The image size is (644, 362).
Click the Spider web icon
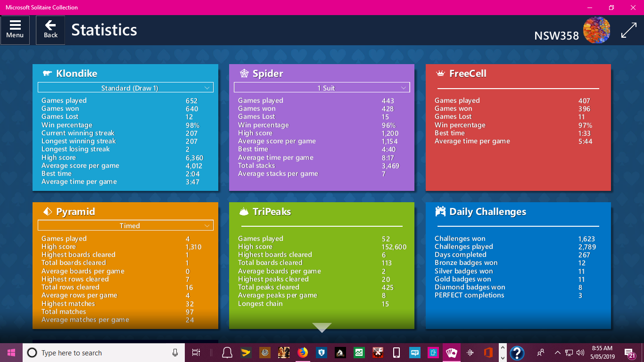click(x=244, y=74)
